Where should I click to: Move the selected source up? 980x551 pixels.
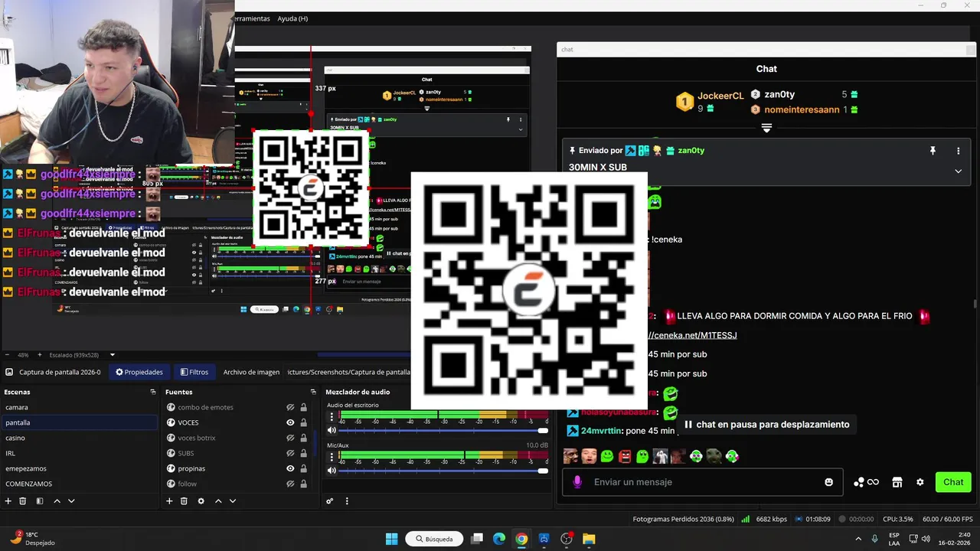point(218,501)
